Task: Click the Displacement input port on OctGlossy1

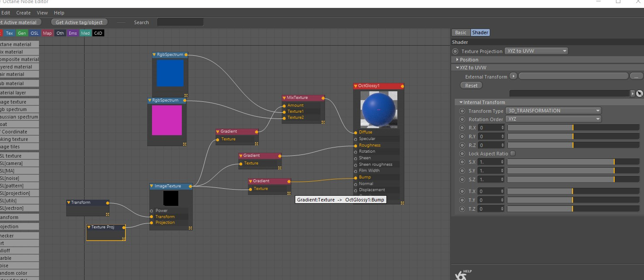Action: click(x=356, y=190)
